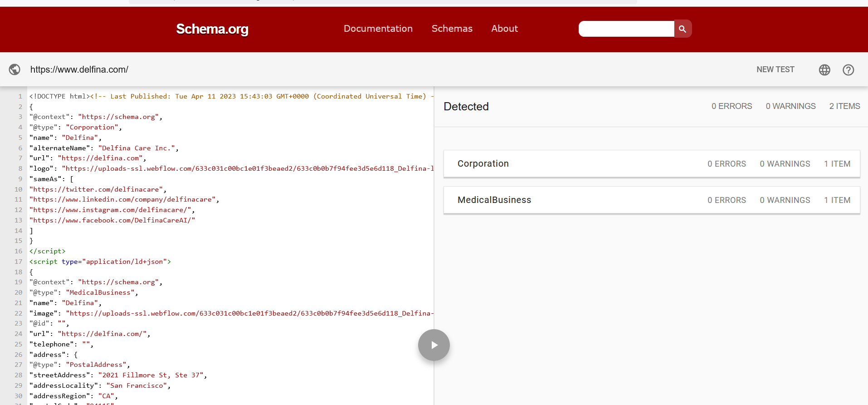Click the DOCTYPE html first code line

[231, 96]
